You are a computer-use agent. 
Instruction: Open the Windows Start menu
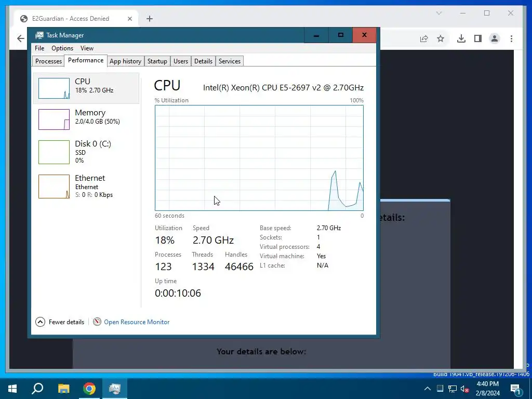pos(12,389)
